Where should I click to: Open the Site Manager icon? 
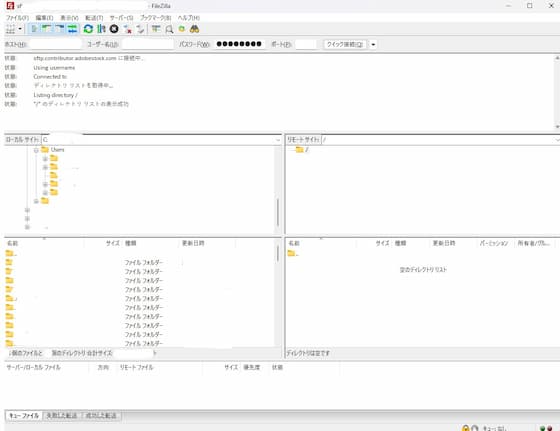click(x=10, y=29)
